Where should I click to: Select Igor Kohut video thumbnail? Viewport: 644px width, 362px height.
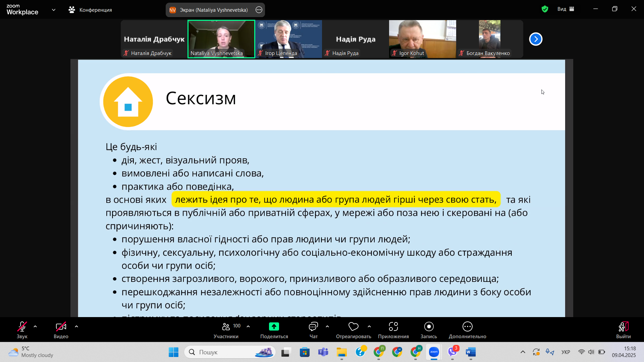pyautogui.click(x=422, y=39)
